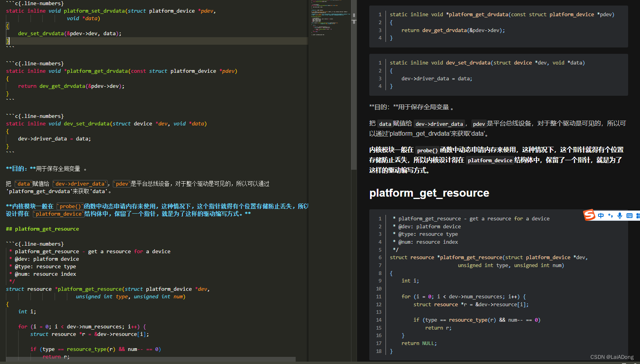The width and height of the screenshot is (640, 364).
Task: Click the inline code 'data' after 把 in preview
Action: (x=385, y=124)
